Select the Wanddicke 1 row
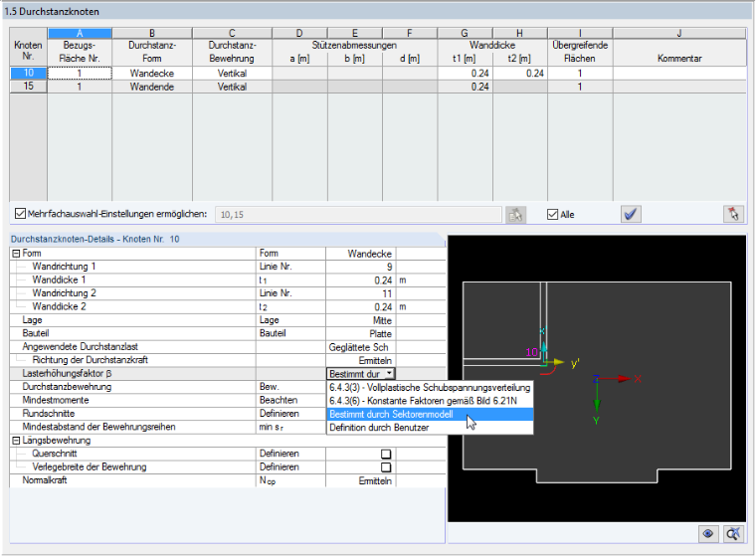 click(228, 280)
